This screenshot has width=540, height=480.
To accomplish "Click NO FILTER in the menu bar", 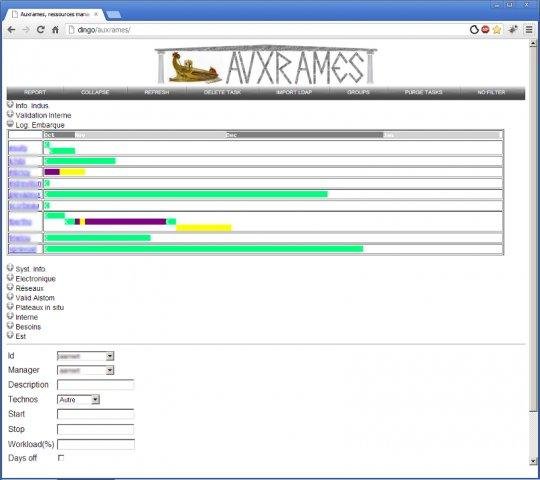I will [491, 92].
